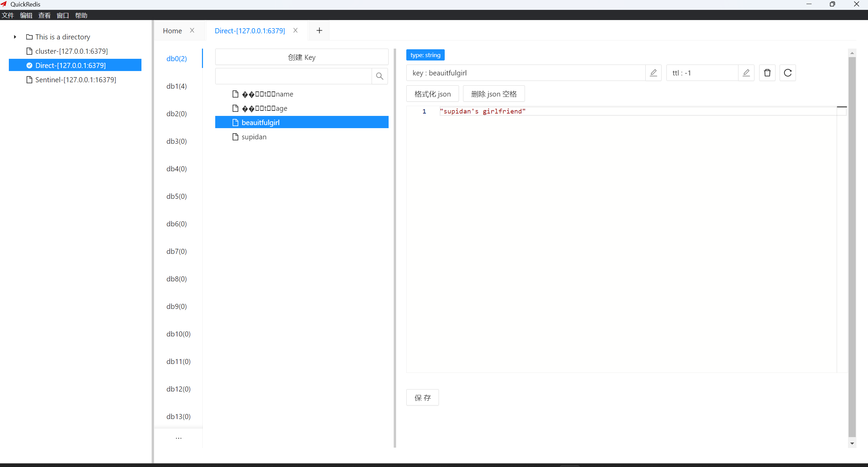Save the value with 保存 button
This screenshot has height=467, width=868.
[422, 397]
